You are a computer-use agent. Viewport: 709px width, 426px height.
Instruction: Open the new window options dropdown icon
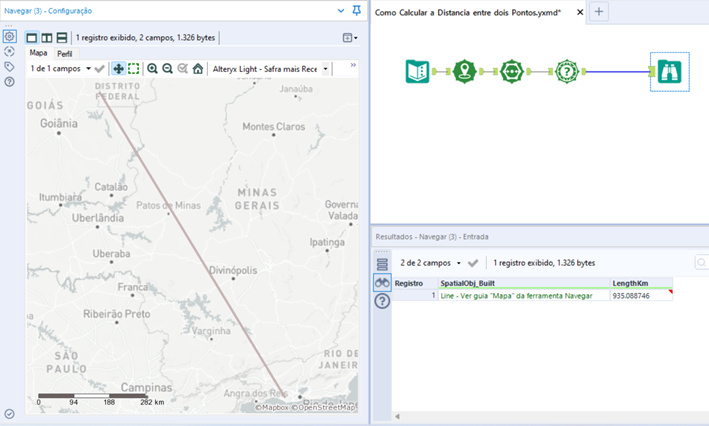350,38
